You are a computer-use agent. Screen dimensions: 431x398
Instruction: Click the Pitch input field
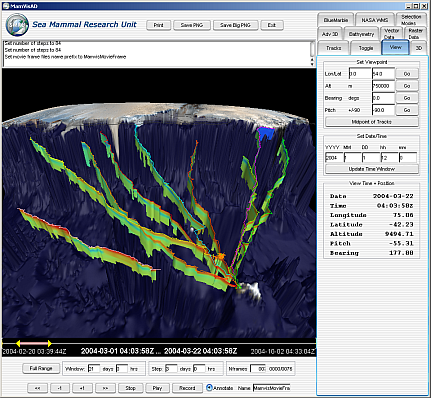tap(383, 110)
